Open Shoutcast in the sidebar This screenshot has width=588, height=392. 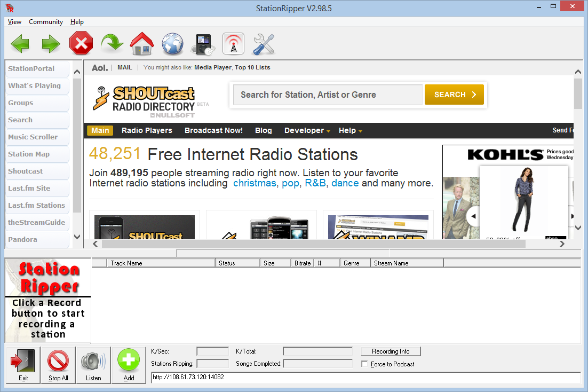pyautogui.click(x=37, y=171)
